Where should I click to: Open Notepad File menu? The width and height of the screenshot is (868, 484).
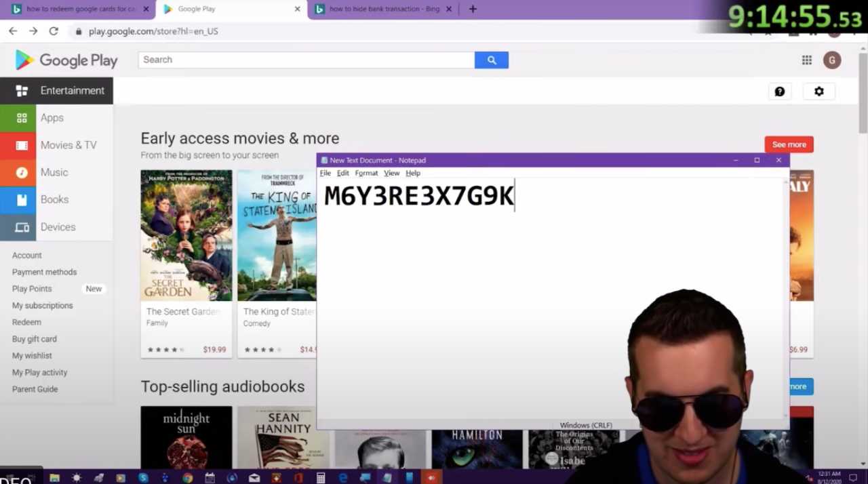coord(325,173)
